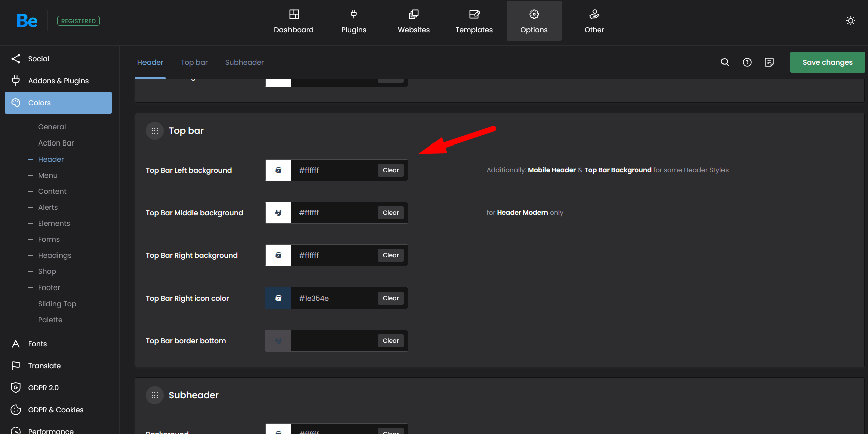Click the search magnifier icon
Image resolution: width=868 pixels, height=434 pixels.
point(725,62)
